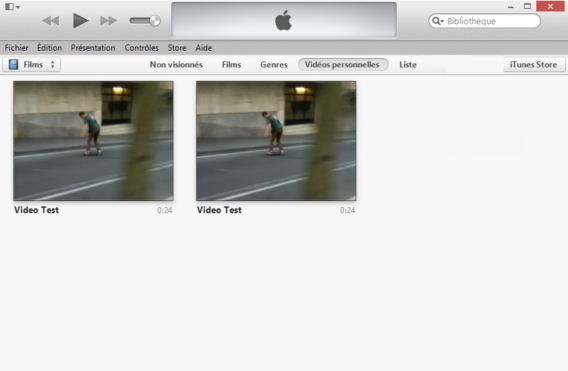Select the Vidéos personnelles tab
This screenshot has width=568, height=371.
click(x=343, y=64)
